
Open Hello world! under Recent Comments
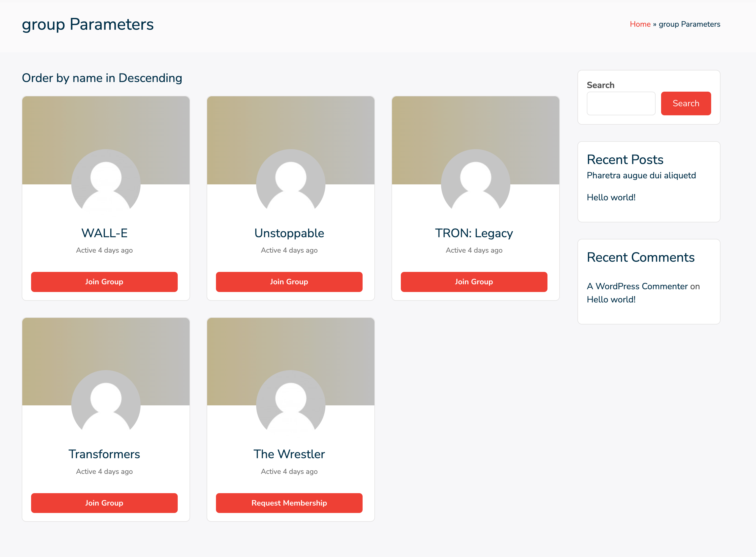[x=611, y=299]
